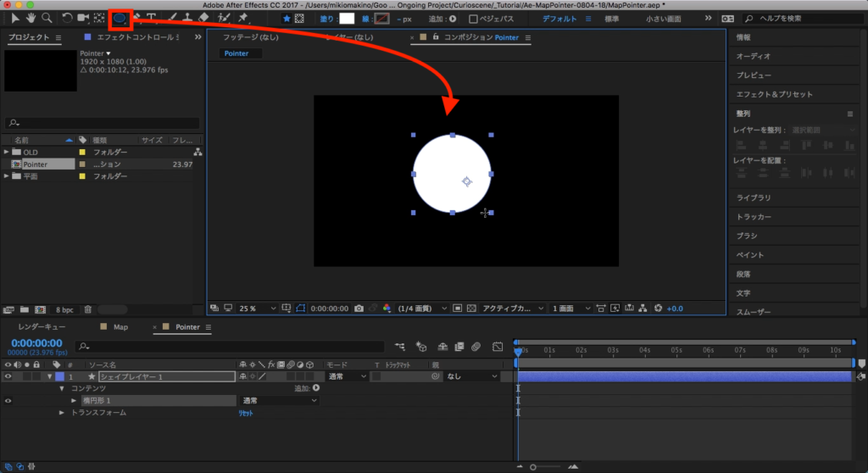Select the Horizontal Type tool
Screen dimensions: 868x473
click(152, 17)
